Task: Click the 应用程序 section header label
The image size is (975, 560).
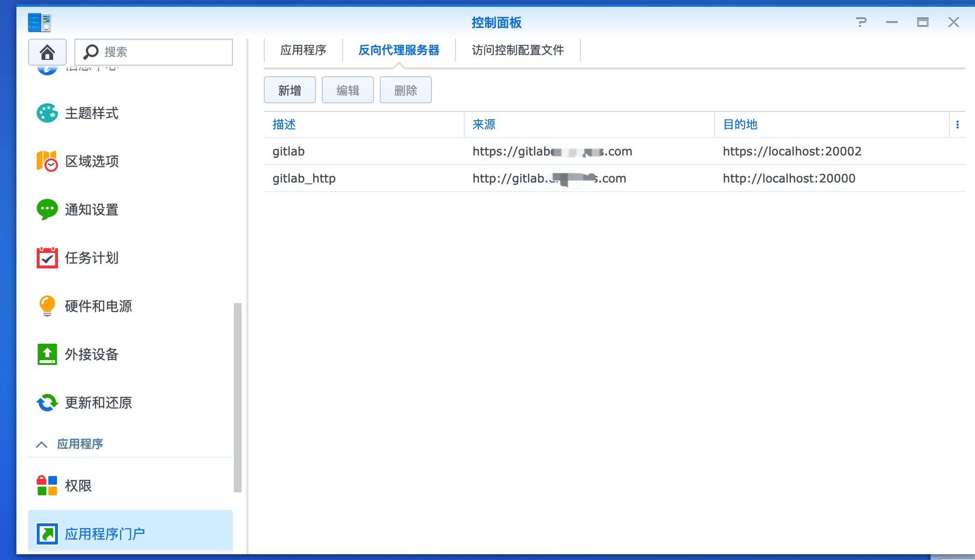Action: [80, 444]
